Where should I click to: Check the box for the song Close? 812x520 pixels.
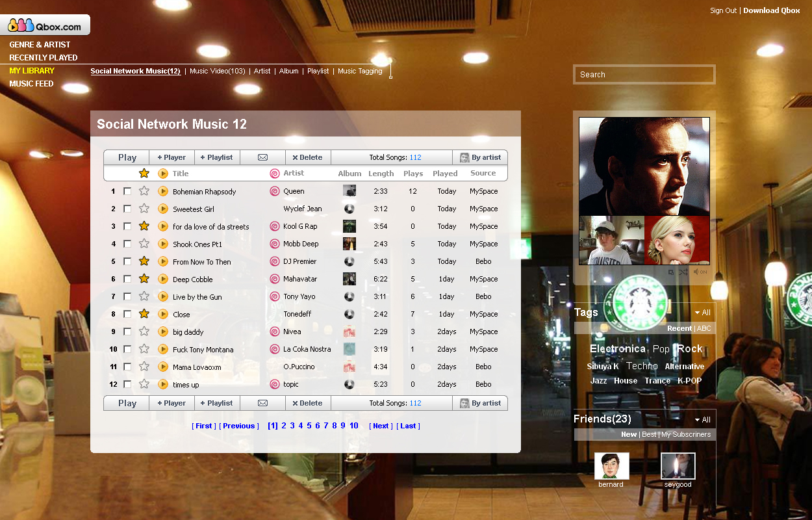point(127,314)
